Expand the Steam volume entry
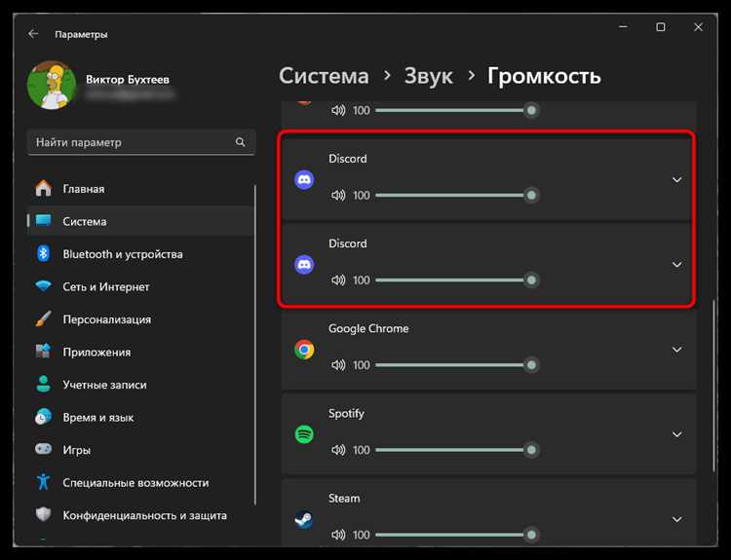 coord(677,519)
